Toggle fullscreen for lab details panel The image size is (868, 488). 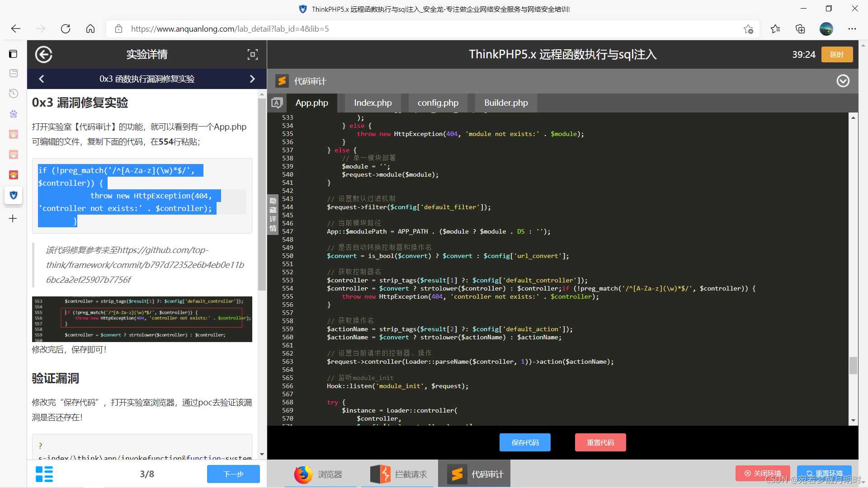coord(253,55)
